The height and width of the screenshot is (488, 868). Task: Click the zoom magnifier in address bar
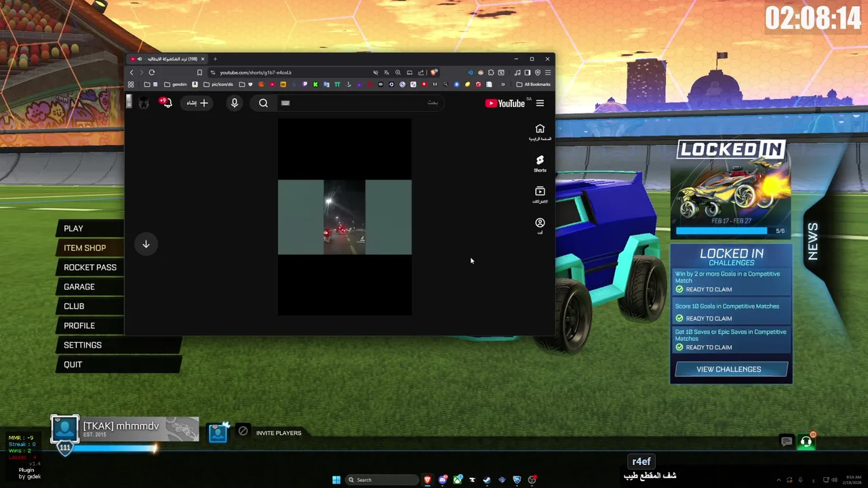coord(398,73)
